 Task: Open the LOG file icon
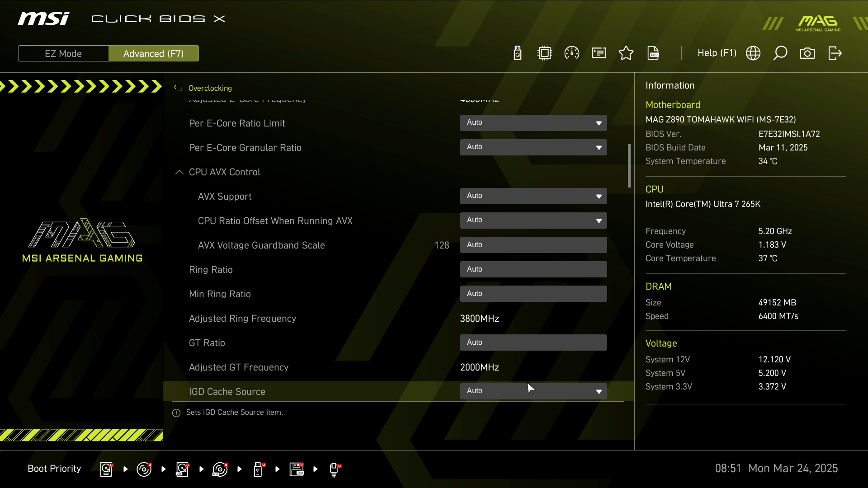[x=653, y=53]
